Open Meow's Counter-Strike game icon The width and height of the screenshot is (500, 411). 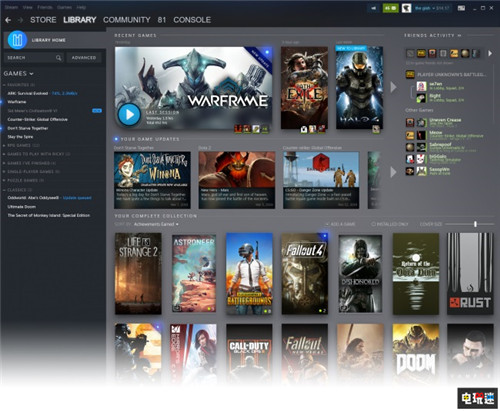[410, 135]
